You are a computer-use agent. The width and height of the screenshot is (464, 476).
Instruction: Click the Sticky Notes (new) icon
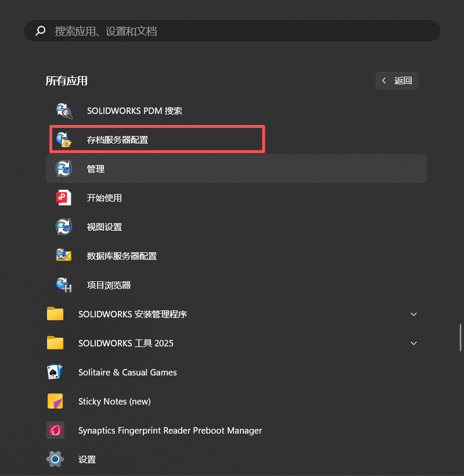55,401
